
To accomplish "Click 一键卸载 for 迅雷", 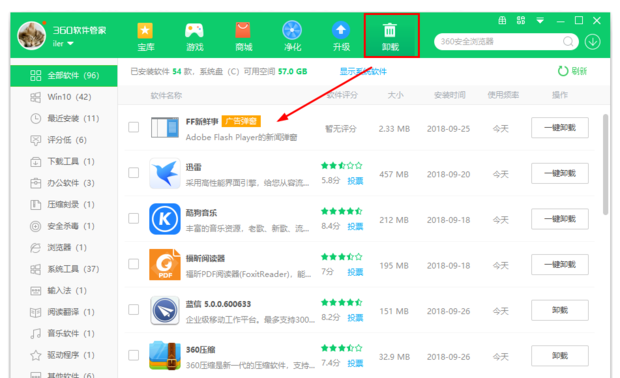I will pos(560,173).
